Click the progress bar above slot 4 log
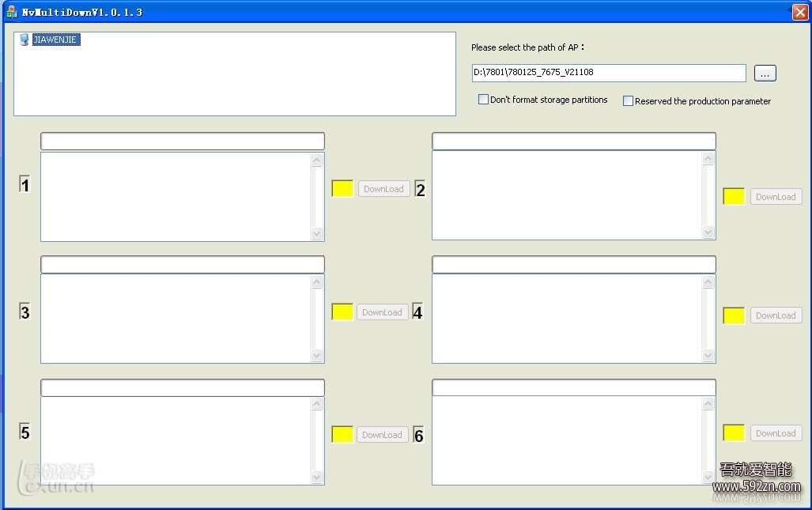The width and height of the screenshot is (812, 510). [x=573, y=264]
